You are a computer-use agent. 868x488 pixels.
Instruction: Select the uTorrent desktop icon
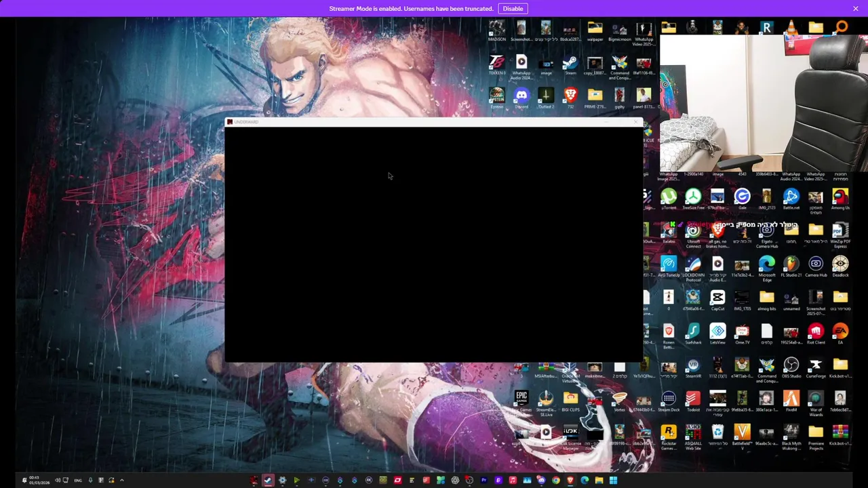click(x=669, y=200)
